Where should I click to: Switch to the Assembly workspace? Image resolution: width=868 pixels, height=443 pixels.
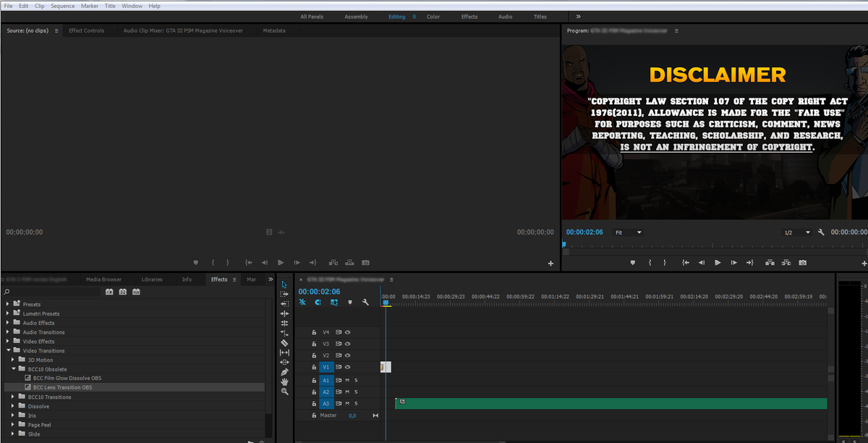[x=356, y=17]
